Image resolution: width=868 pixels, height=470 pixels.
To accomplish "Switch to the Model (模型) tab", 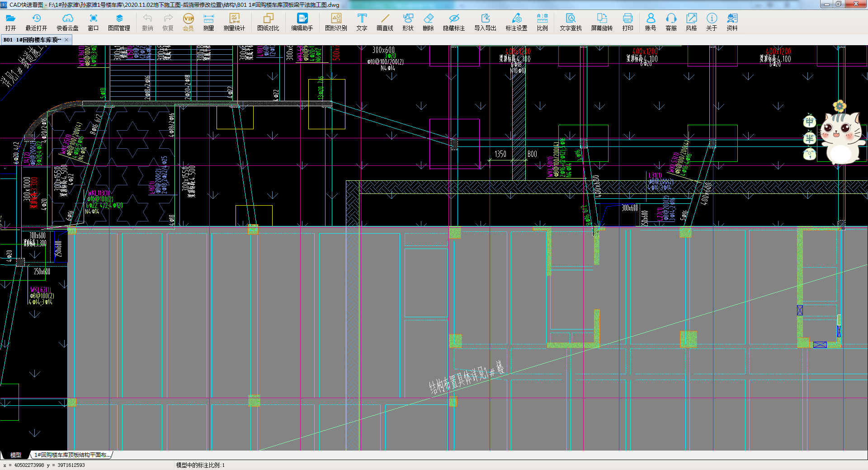I will 16,455.
